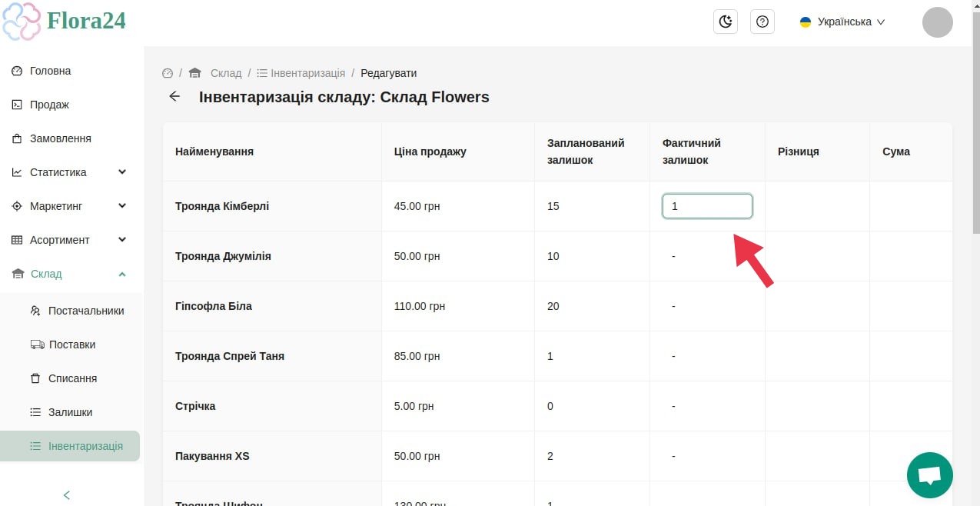Select Інвентаризація in the sidebar
980x506 pixels.
point(70,446)
